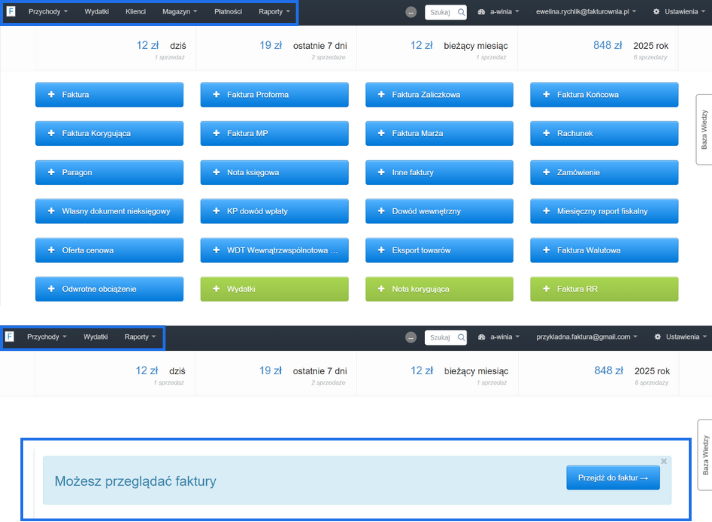Screen dimensions: 712x522
Task: Open upper Baza Wiedzy side tab
Action: tap(704, 129)
